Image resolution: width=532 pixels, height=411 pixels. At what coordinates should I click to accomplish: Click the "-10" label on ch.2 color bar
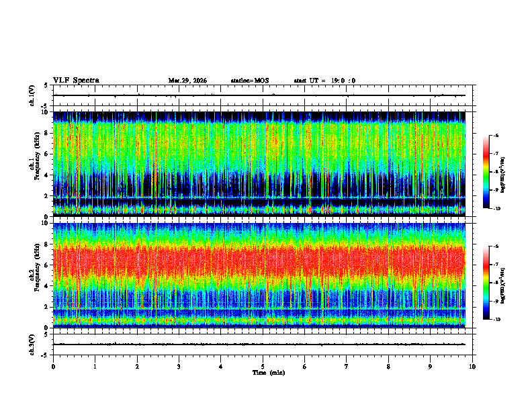[496, 320]
